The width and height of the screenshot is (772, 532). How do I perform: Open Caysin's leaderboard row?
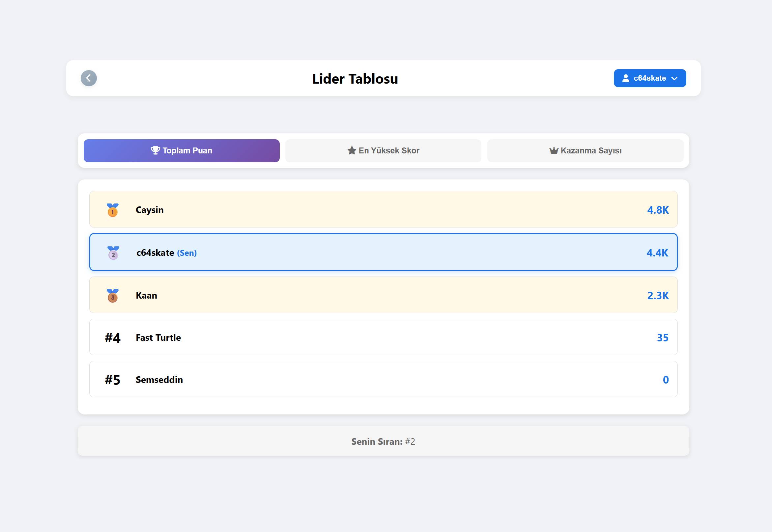pyautogui.click(x=383, y=209)
